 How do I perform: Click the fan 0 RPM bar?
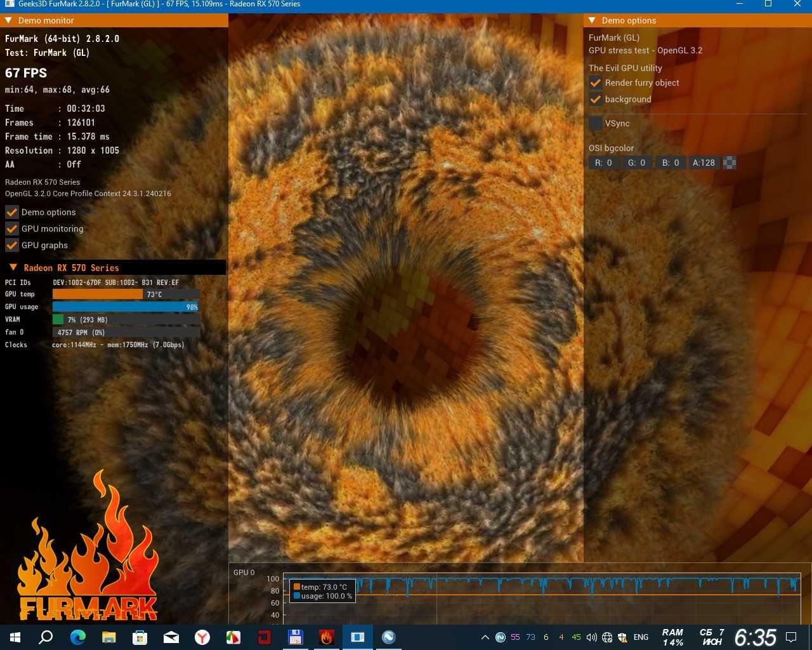(x=126, y=332)
